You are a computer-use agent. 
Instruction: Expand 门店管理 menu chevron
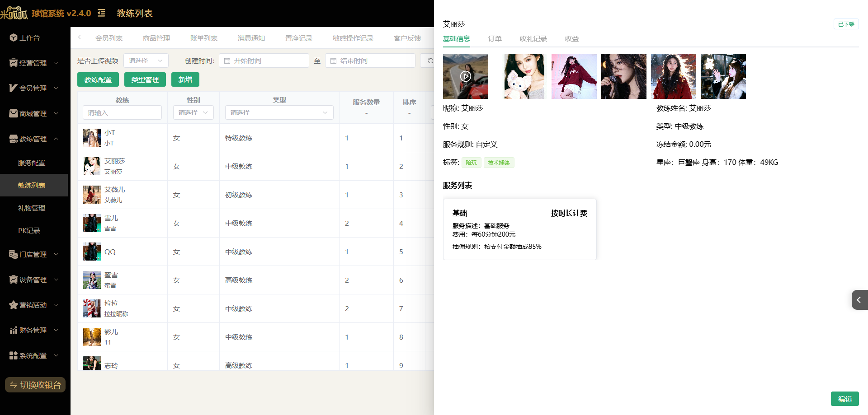56,254
